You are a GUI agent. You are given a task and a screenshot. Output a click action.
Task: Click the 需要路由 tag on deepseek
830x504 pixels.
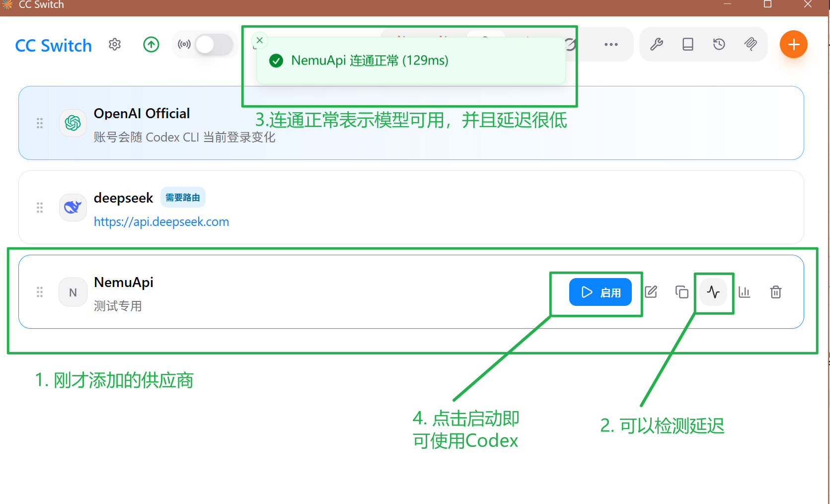pos(183,198)
